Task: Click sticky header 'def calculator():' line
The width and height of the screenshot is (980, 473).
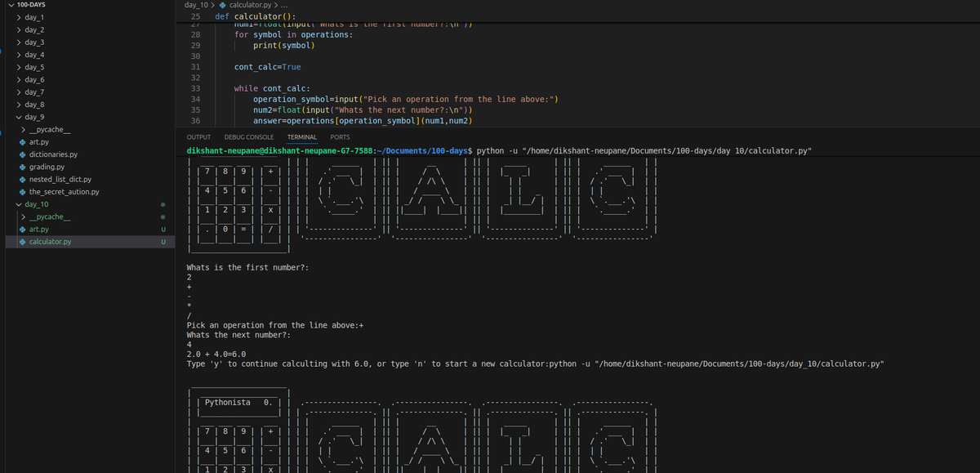Action: tap(256, 16)
